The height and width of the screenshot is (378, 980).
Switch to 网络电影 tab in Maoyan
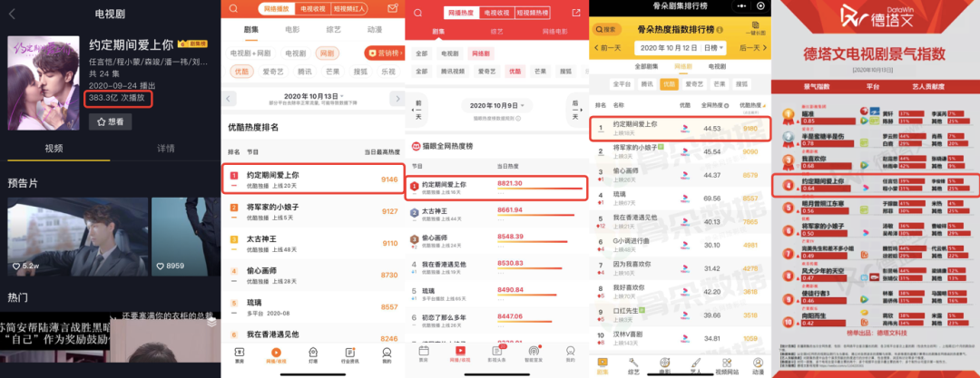tap(555, 31)
